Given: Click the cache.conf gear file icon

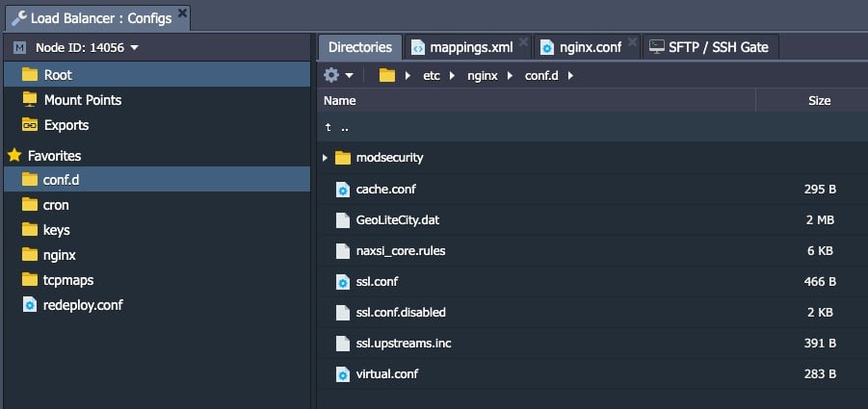Looking at the screenshot, I should tap(343, 190).
